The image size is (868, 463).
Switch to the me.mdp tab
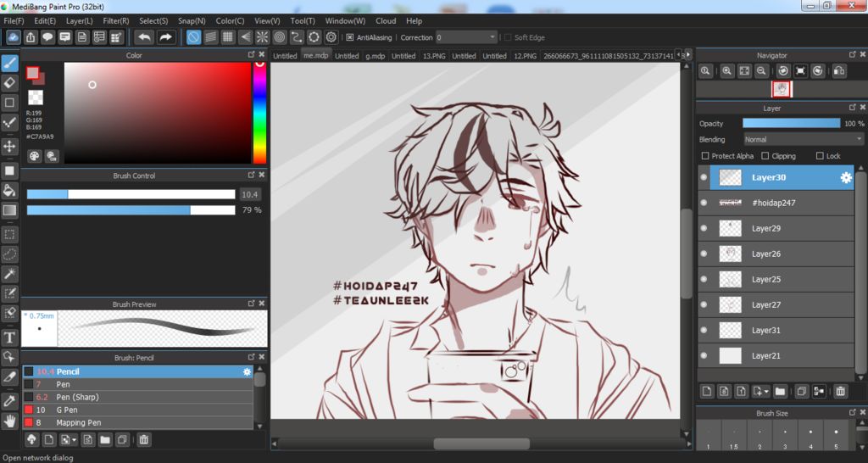click(315, 56)
